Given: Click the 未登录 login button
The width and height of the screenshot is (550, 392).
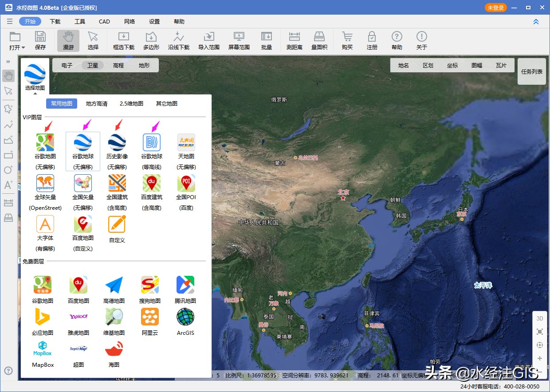Looking at the screenshot, I should (495, 8).
